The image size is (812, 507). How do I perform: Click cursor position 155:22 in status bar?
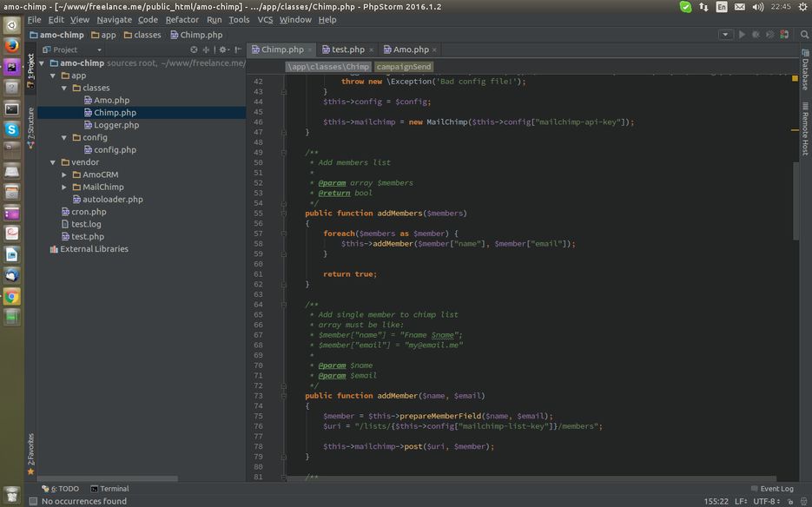pos(716,501)
